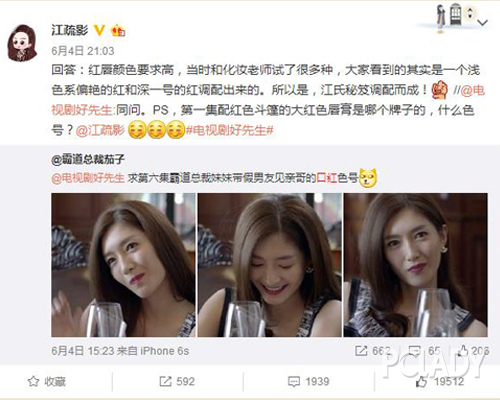
Task: View the middle laughing photo thumbnail
Action: point(270,265)
